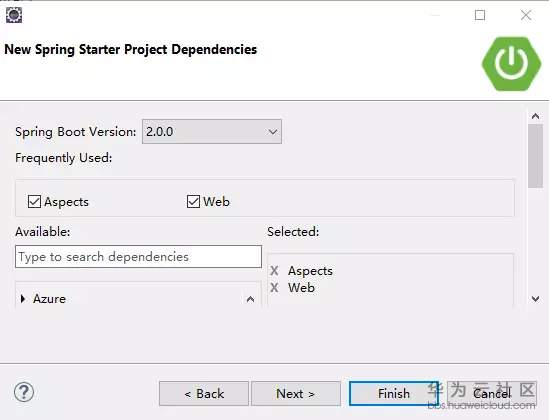Remove Web using its X icon
The image size is (549, 420).
(274, 288)
